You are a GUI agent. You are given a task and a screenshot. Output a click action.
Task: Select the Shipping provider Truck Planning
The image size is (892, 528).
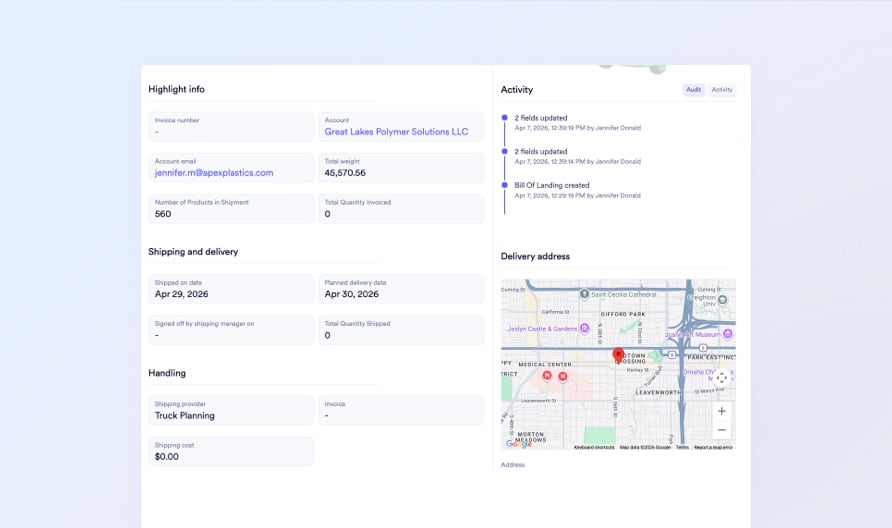coord(185,415)
